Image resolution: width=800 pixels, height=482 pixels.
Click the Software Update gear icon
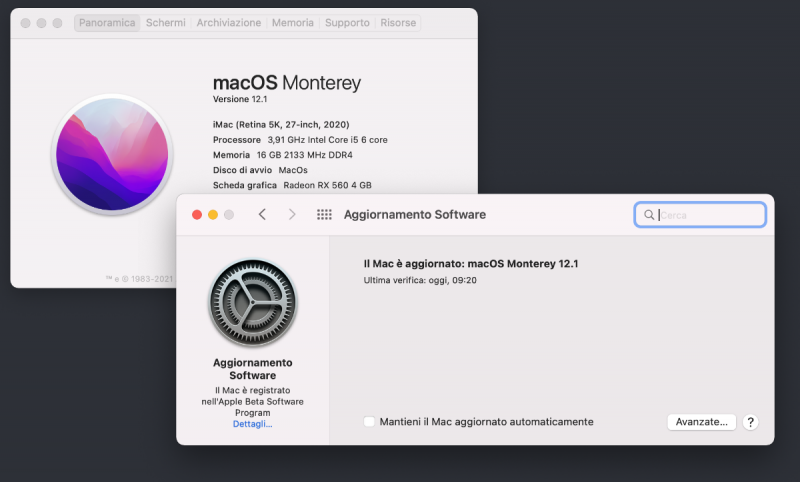(253, 302)
